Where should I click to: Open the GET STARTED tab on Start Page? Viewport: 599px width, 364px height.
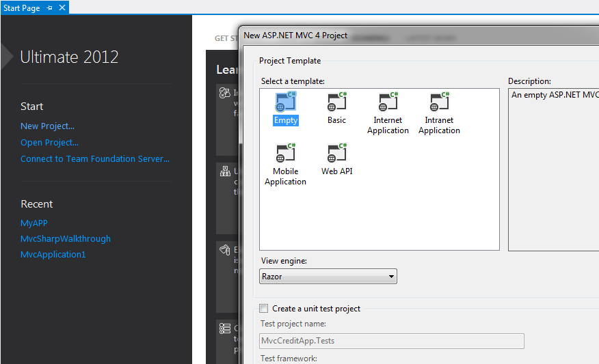tap(226, 38)
